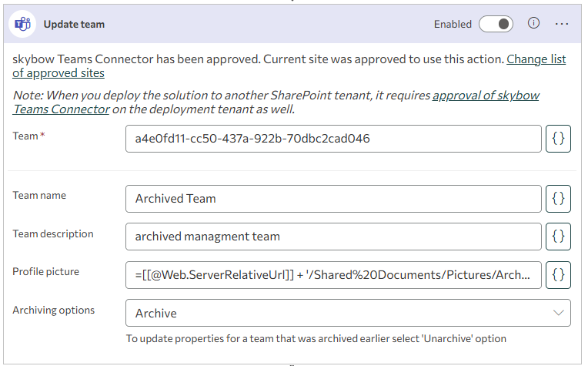Expand the Archiving options dropdown
588x366 pixels.
pyautogui.click(x=348, y=313)
